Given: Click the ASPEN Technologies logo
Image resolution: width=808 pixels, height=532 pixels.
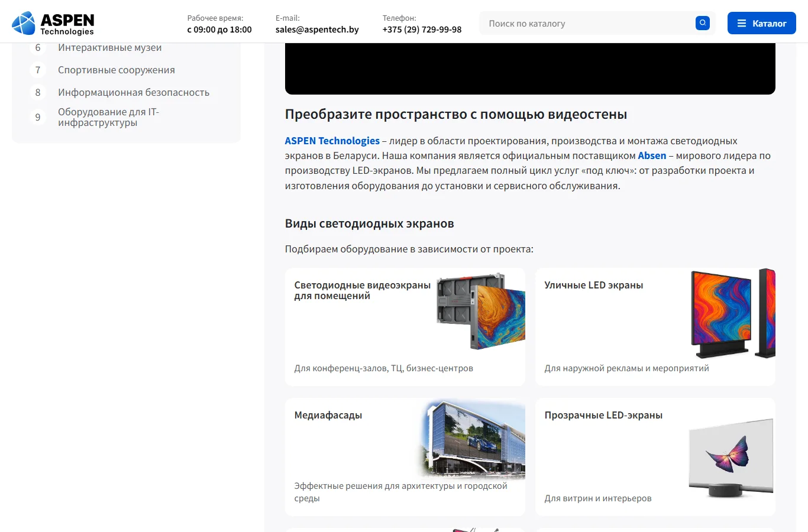Looking at the screenshot, I should (x=53, y=23).
